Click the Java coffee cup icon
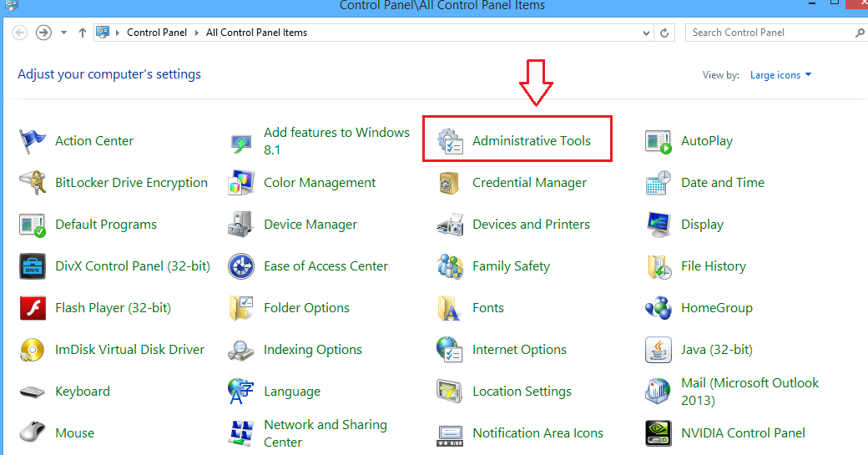868x455 pixels. click(659, 350)
